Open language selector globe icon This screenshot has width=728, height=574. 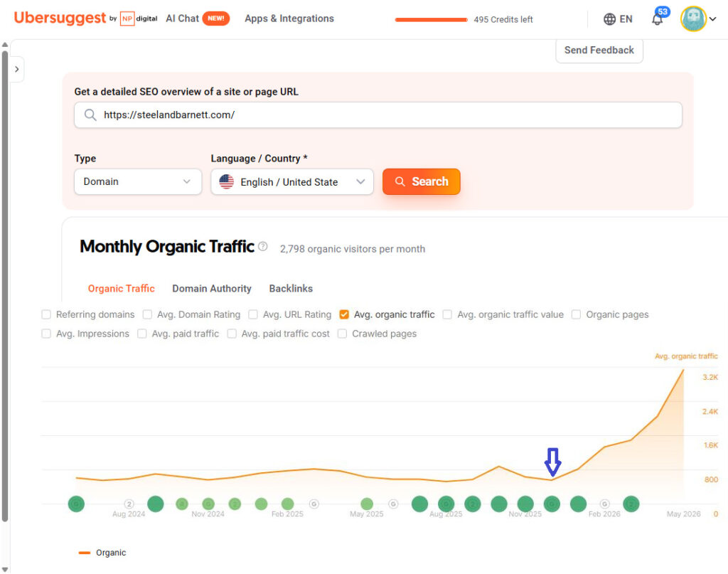point(609,19)
